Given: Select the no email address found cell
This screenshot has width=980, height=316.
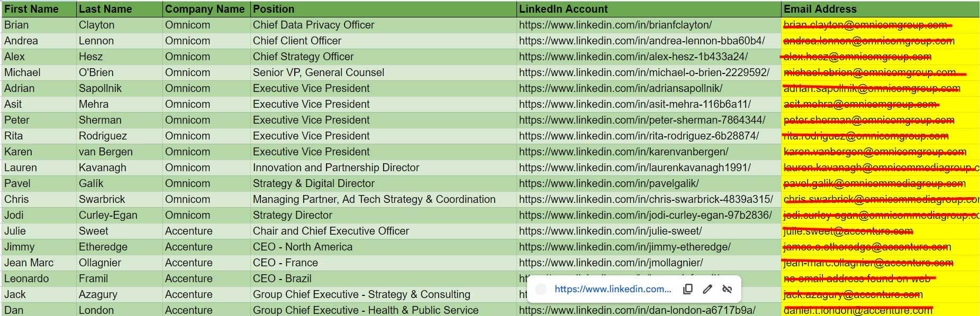Looking at the screenshot, I should coord(859,278).
